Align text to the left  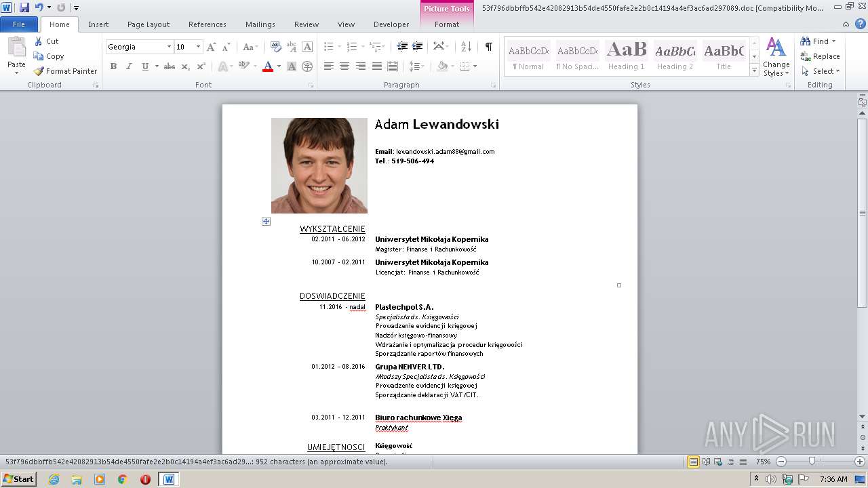(329, 66)
